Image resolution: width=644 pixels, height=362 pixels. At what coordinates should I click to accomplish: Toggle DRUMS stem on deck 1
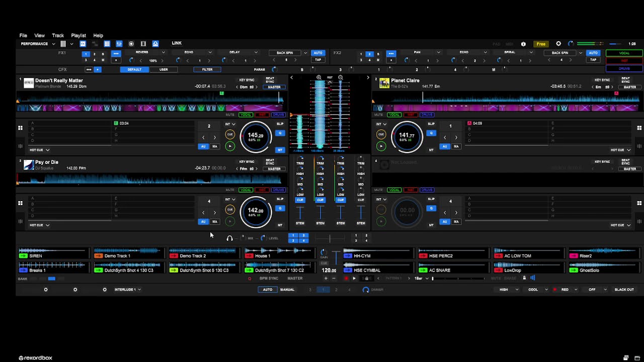pyautogui.click(x=279, y=115)
